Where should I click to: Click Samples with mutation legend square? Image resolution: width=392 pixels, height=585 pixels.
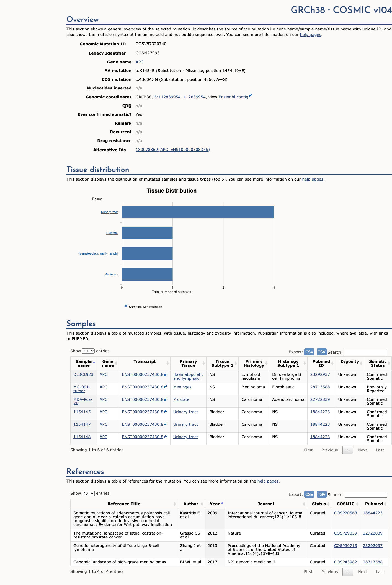[x=126, y=306]
